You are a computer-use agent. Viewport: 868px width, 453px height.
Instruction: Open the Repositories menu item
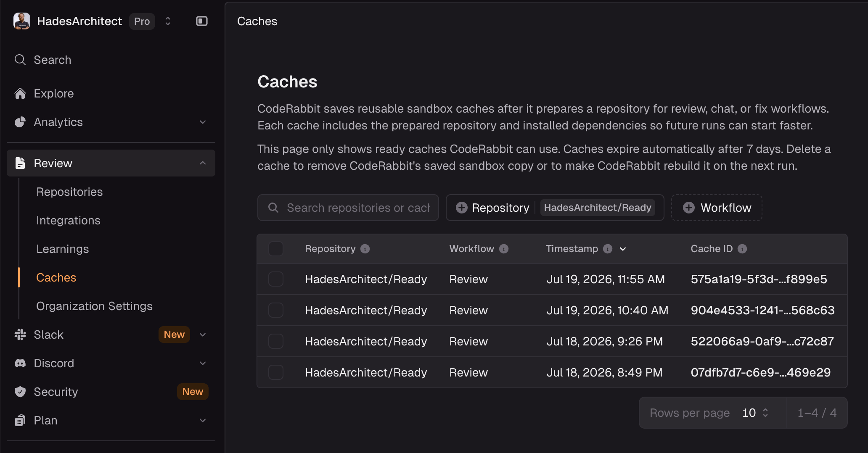69,192
